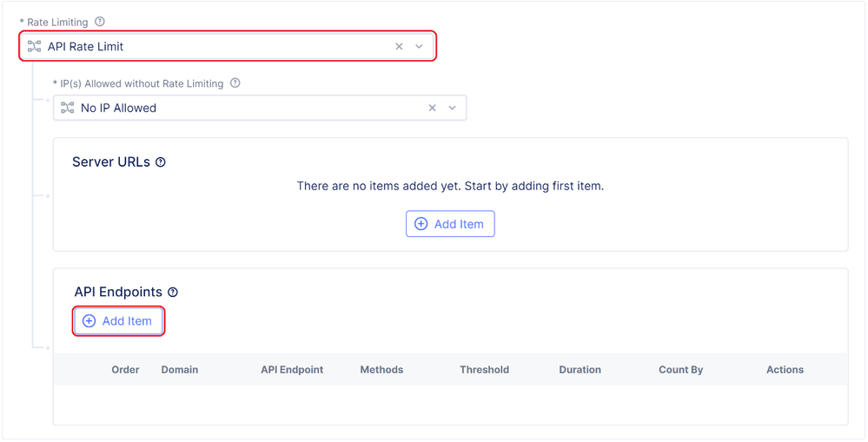Click the Order column header

coord(125,370)
